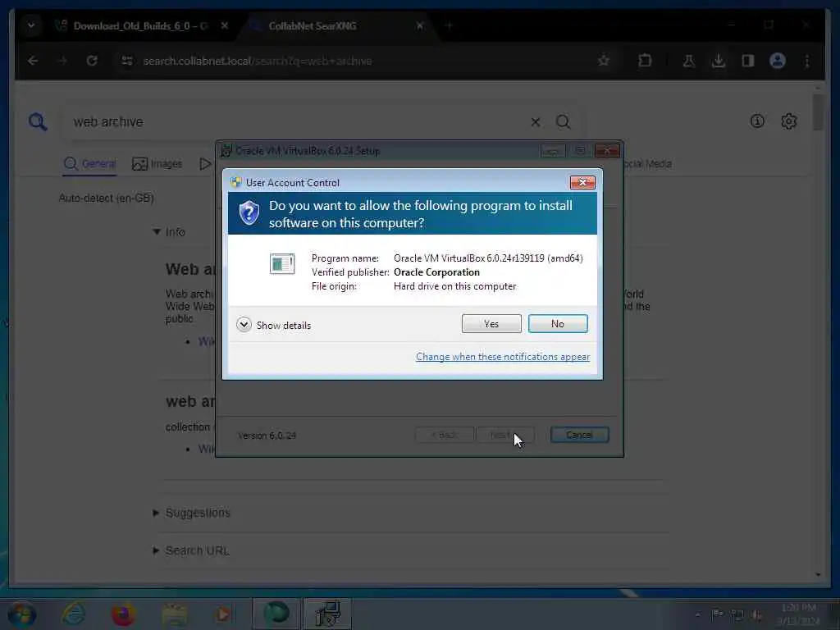Screen dimensions: 840x630
Task: Click the UAC shield question icon
Action: [x=249, y=213]
